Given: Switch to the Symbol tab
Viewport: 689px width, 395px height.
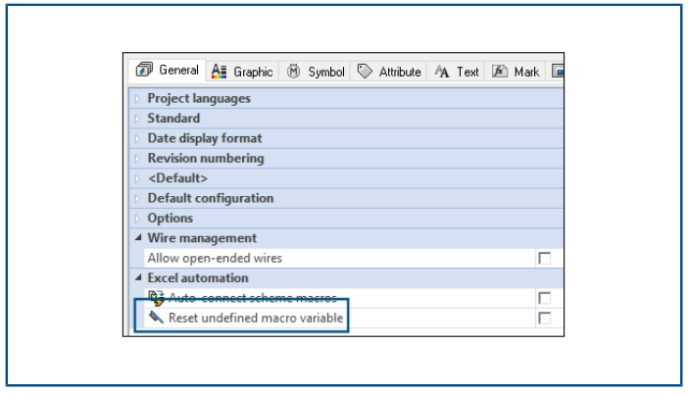Looking at the screenshot, I should [x=315, y=72].
